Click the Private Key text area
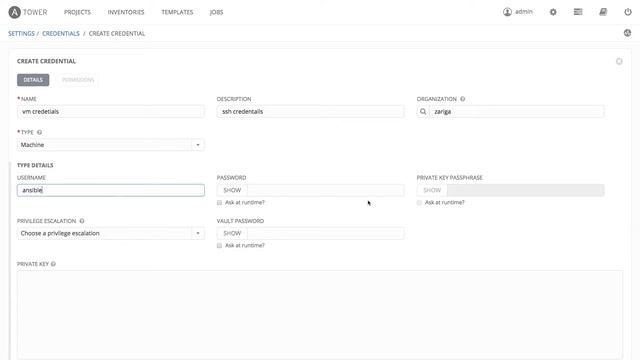 tap(320, 315)
